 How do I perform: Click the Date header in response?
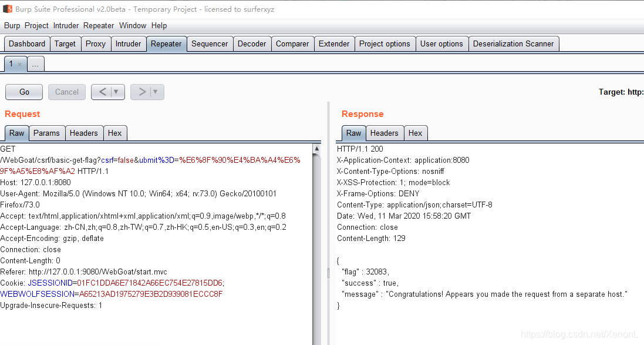[404, 216]
